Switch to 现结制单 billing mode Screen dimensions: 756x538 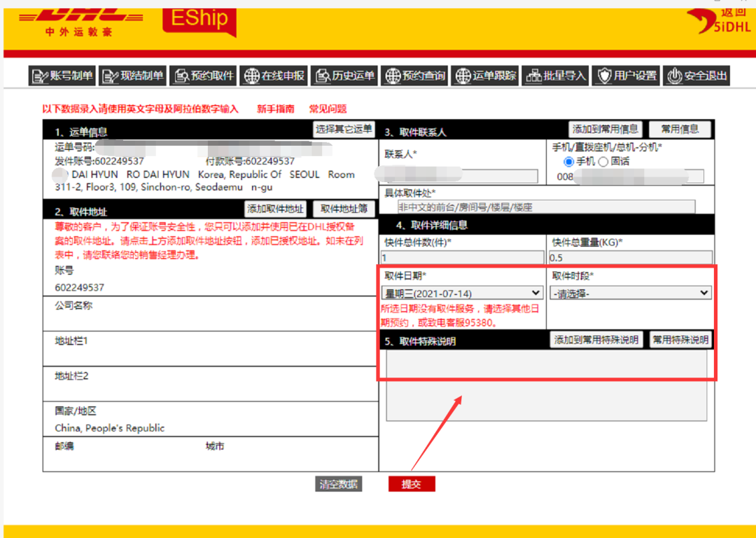pyautogui.click(x=132, y=76)
